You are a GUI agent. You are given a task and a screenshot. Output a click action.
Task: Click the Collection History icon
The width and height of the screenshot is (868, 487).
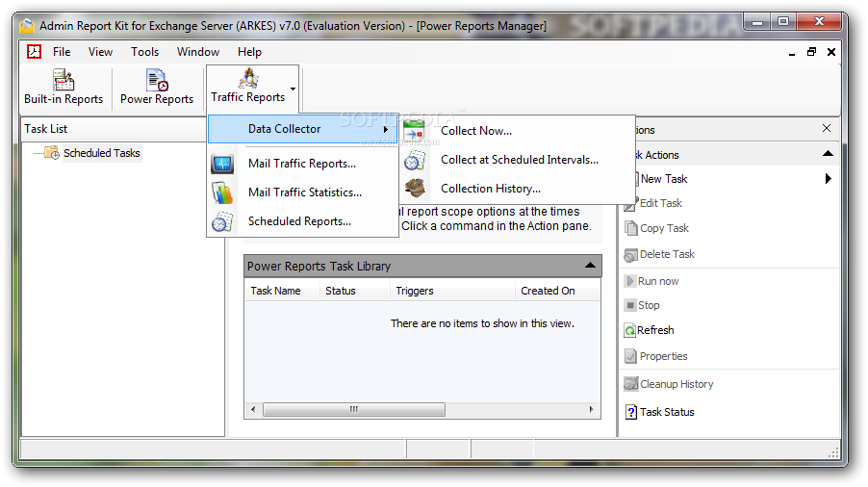pyautogui.click(x=415, y=189)
